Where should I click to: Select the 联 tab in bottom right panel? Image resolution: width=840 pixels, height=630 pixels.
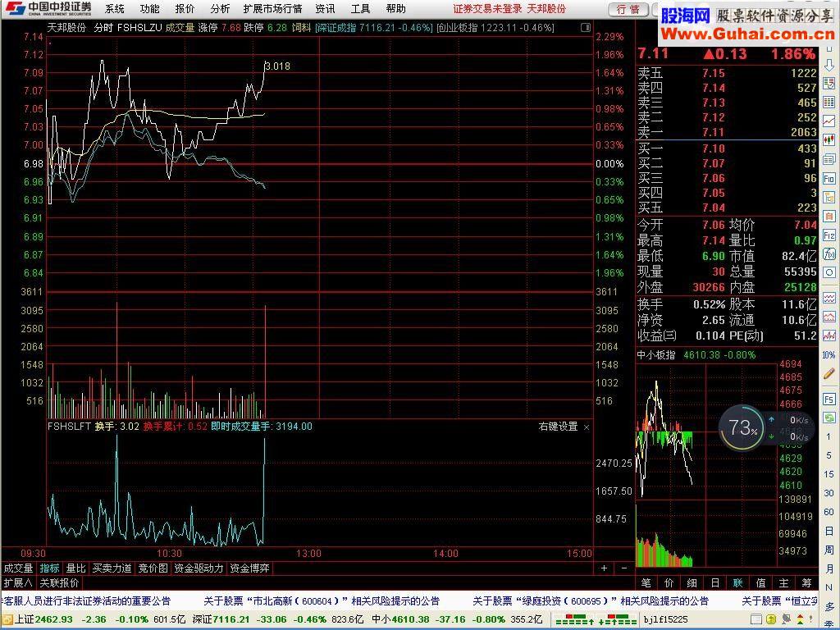pos(737,583)
